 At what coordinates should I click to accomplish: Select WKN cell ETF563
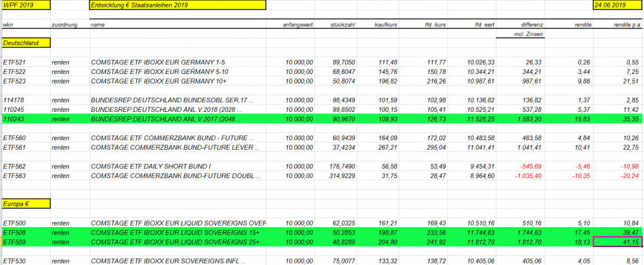click(14, 176)
